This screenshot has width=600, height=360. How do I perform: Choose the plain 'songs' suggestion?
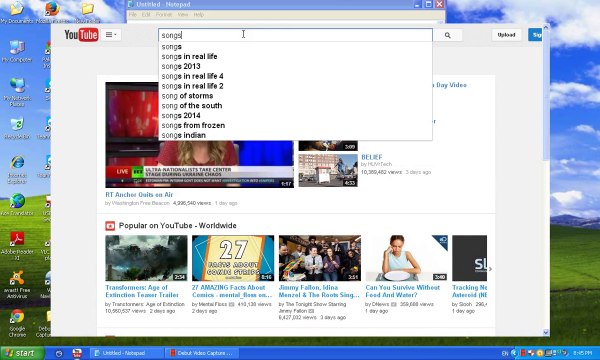(x=295, y=47)
